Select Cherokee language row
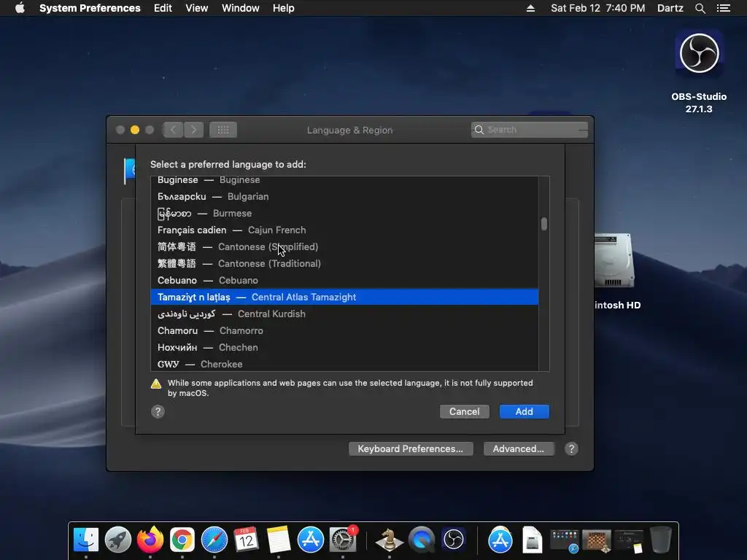747x560 pixels. click(x=344, y=364)
